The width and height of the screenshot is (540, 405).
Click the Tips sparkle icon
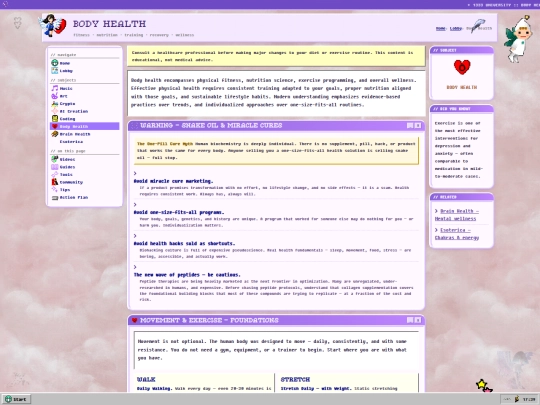click(55, 189)
